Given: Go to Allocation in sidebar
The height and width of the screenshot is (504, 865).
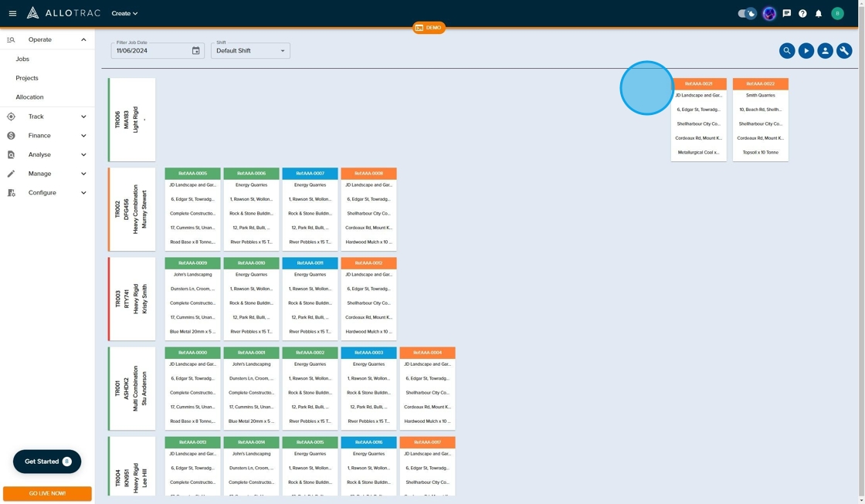Looking at the screenshot, I should point(29,97).
